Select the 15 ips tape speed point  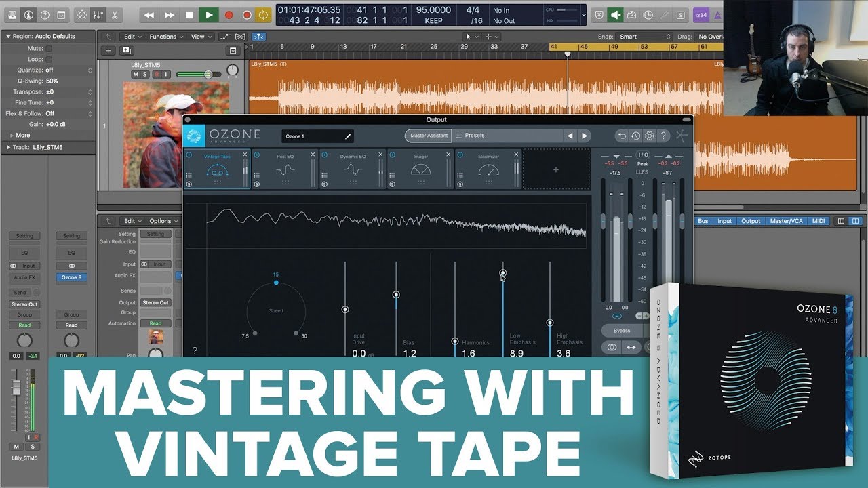(276, 282)
